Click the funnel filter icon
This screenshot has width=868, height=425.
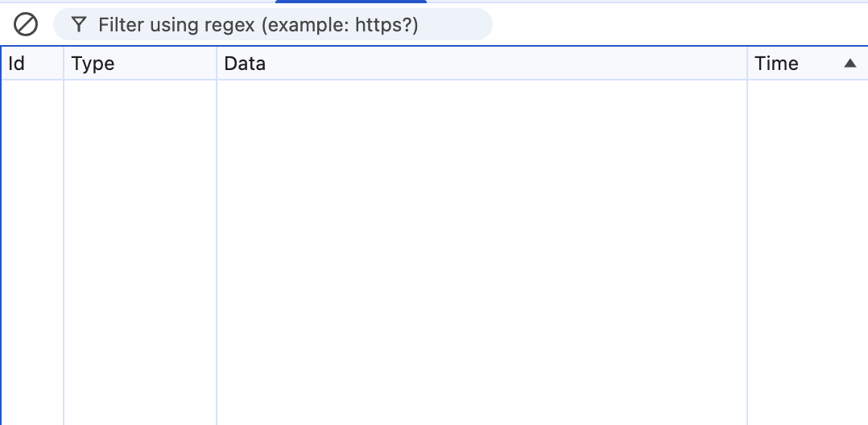pyautogui.click(x=79, y=24)
